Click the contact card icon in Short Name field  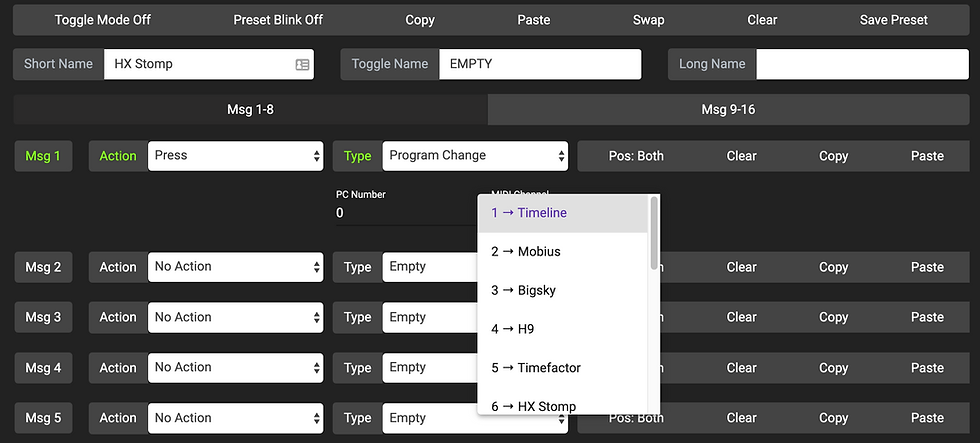coord(302,64)
